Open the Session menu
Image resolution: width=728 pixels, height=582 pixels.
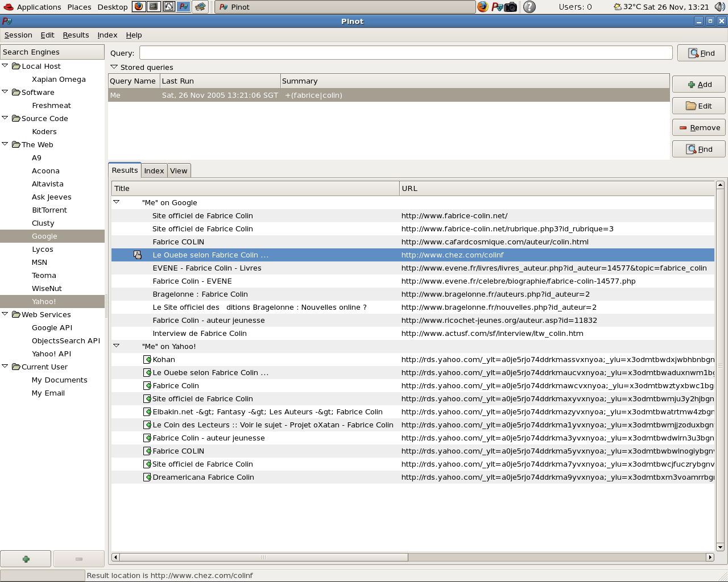(18, 35)
